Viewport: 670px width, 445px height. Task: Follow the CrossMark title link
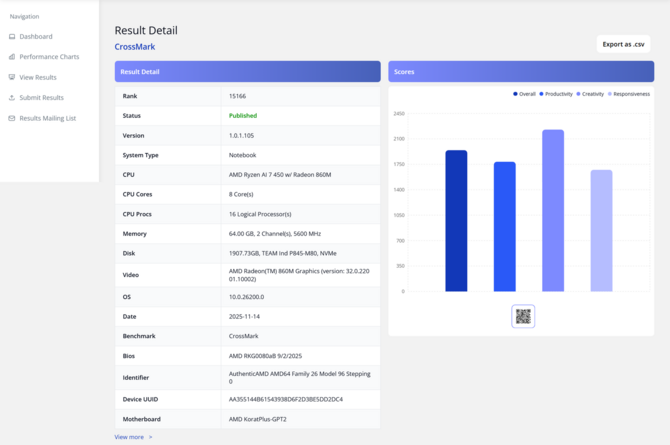(x=135, y=47)
